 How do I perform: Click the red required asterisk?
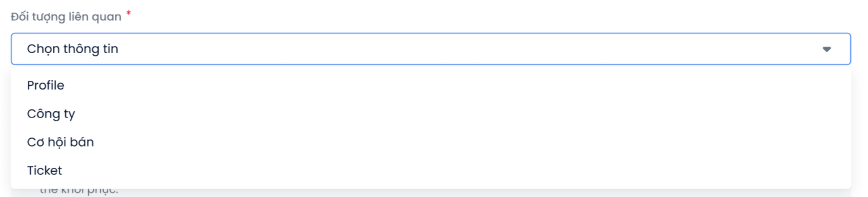(128, 13)
